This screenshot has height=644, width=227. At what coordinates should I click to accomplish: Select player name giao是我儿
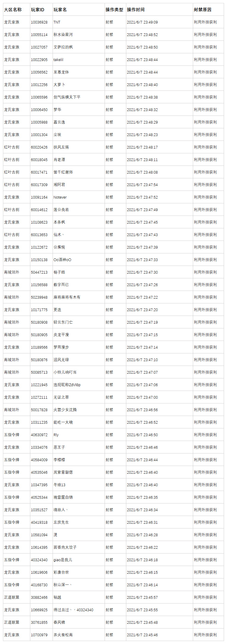click(63, 560)
